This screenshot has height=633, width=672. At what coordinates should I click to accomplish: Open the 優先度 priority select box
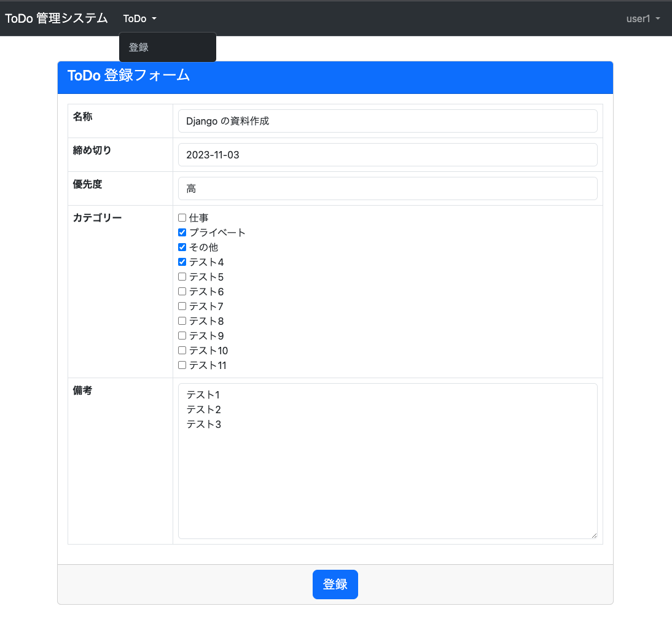point(388,188)
